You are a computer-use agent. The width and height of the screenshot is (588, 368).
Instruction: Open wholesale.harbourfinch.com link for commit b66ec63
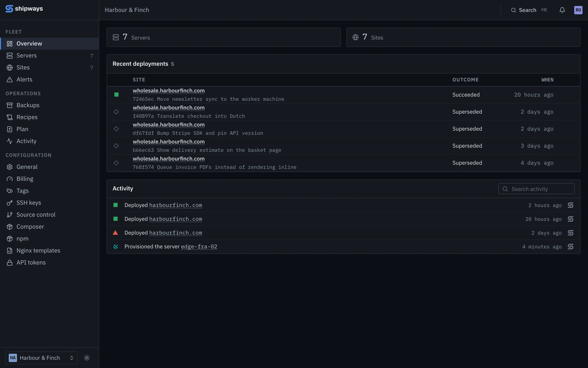point(169,142)
